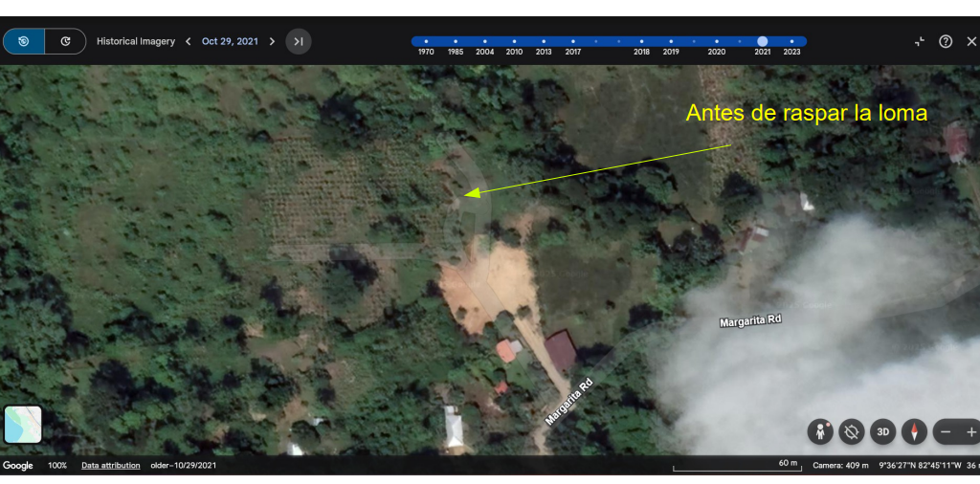Select the 2004 point on timeline
This screenshot has width=980, height=484.
[x=485, y=41]
